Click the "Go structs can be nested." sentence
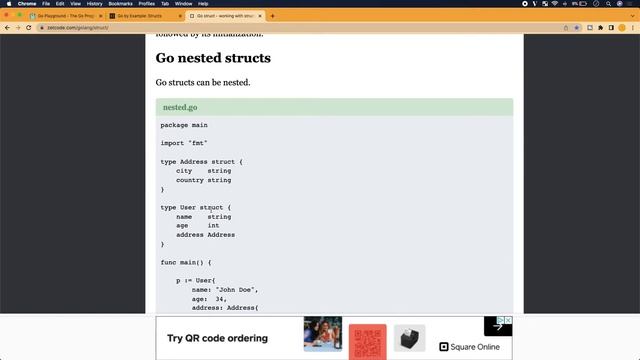640x360 pixels. point(203,82)
